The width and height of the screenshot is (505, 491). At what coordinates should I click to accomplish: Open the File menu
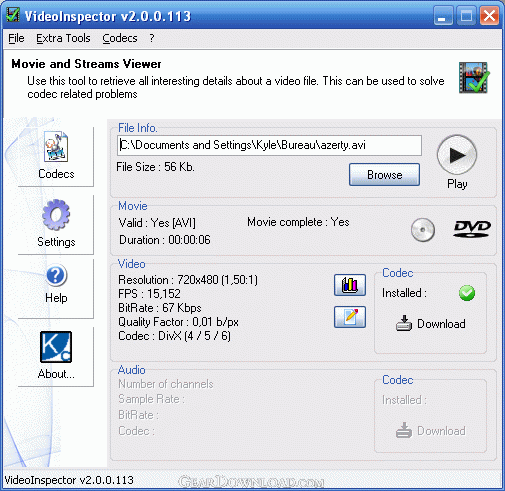click(16, 38)
